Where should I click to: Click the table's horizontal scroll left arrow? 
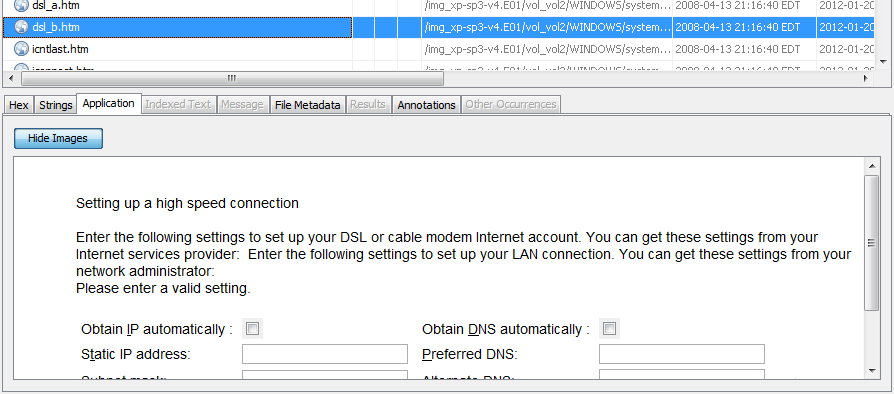(12, 78)
